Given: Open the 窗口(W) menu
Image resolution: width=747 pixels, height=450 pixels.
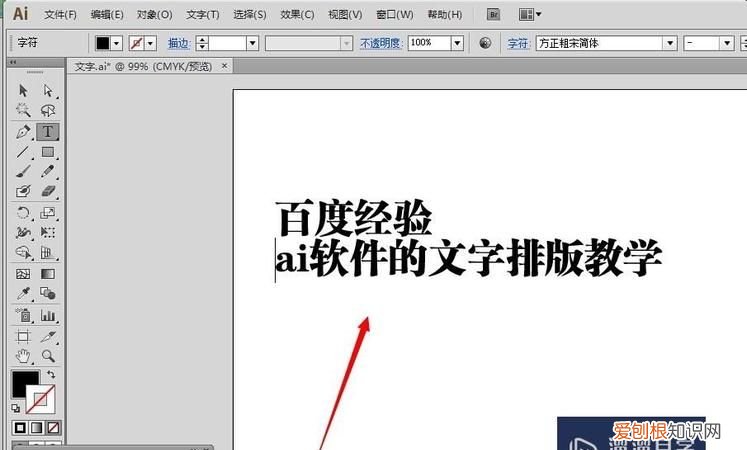Looking at the screenshot, I should coord(394,15).
